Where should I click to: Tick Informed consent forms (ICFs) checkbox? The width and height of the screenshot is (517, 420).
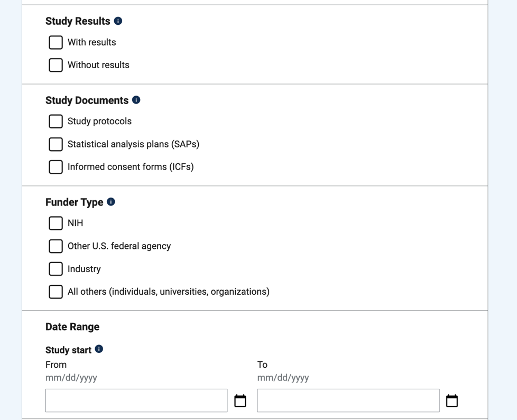coord(56,167)
